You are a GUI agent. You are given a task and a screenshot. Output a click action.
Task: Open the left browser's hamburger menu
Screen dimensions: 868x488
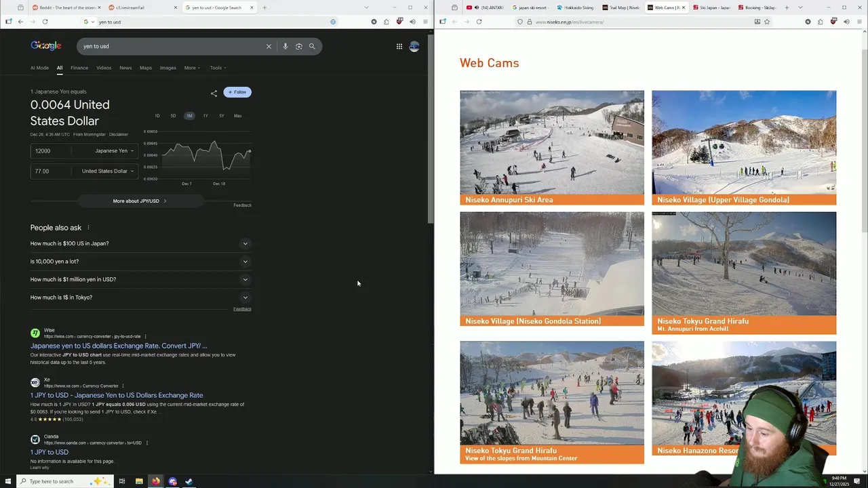pos(425,22)
